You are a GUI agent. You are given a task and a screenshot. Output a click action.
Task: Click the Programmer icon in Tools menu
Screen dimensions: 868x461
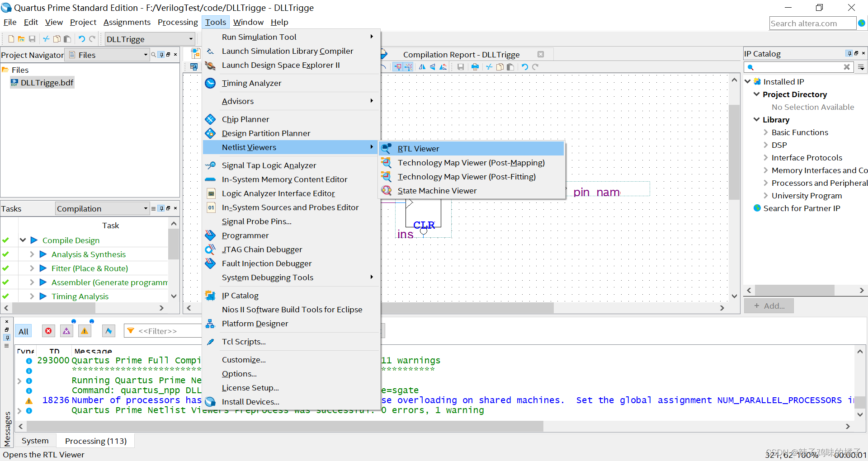[210, 235]
